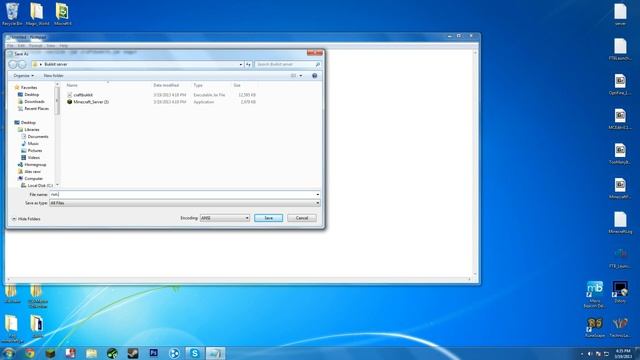
Task: Open the File Explorer taskbar icon
Action: tap(91, 353)
